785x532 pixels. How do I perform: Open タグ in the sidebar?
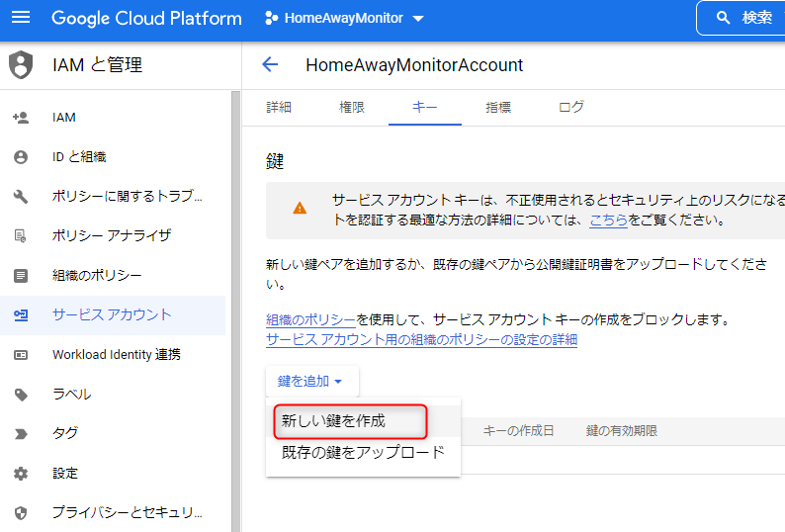coord(113,434)
